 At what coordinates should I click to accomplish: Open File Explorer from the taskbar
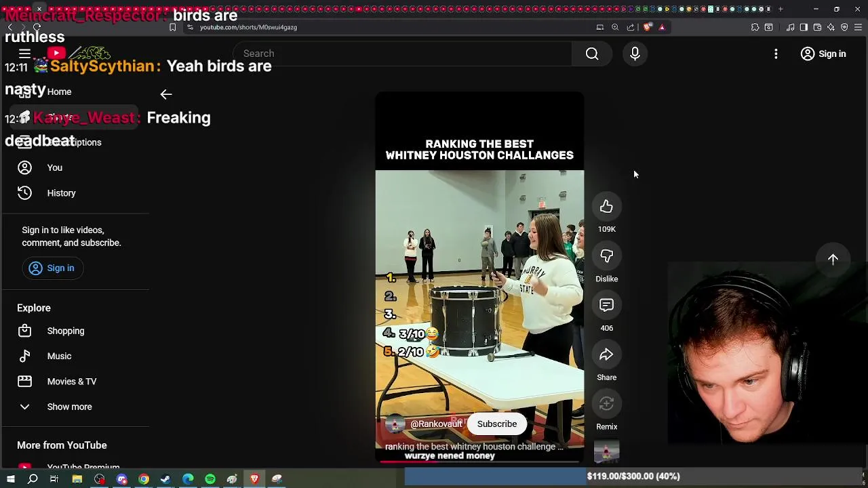(77, 479)
